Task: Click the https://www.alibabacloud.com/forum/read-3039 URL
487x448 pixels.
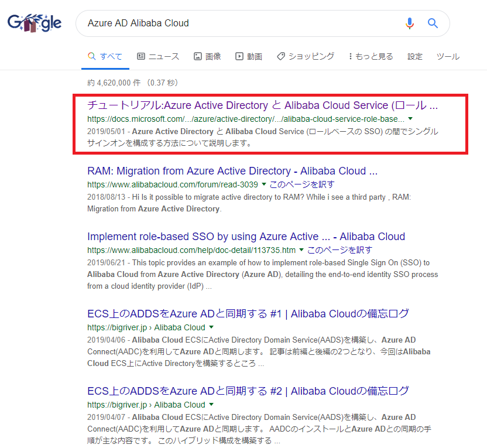Action: (172, 184)
